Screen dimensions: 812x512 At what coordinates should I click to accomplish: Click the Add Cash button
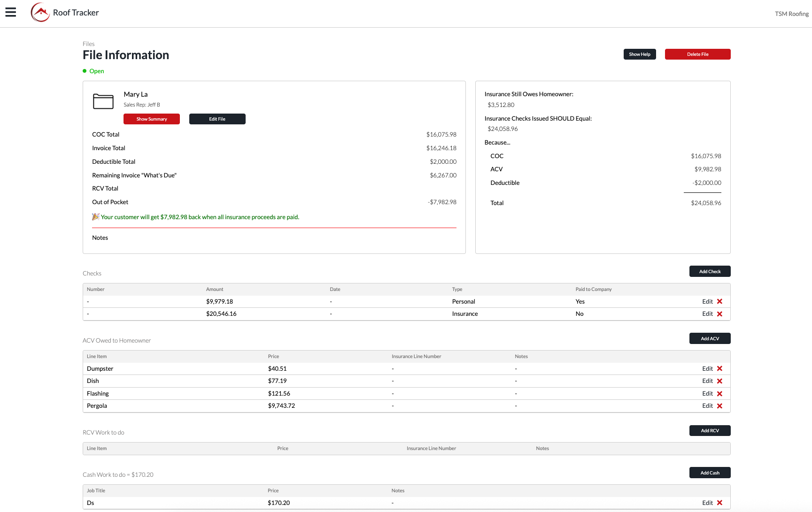[x=710, y=473]
